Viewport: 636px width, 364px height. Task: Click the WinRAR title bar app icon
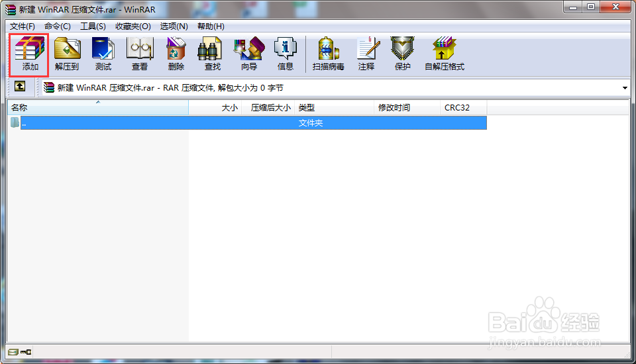[11, 9]
